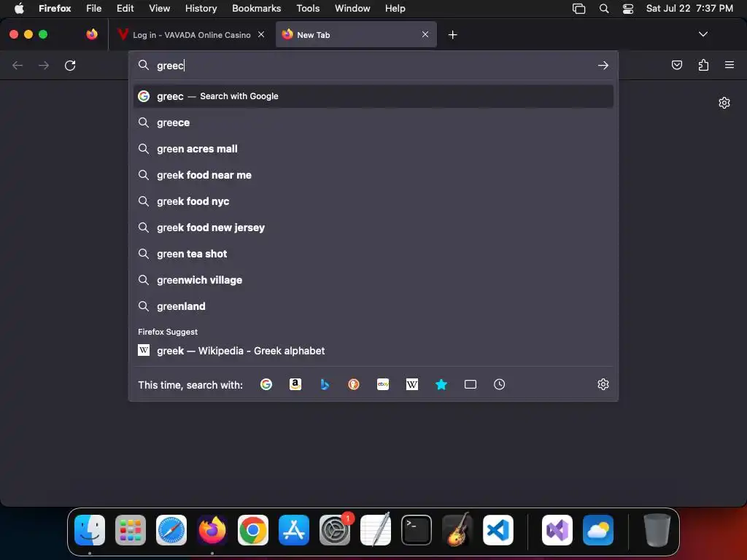
Task: Open Spotlight search in menu bar
Action: [603, 8]
